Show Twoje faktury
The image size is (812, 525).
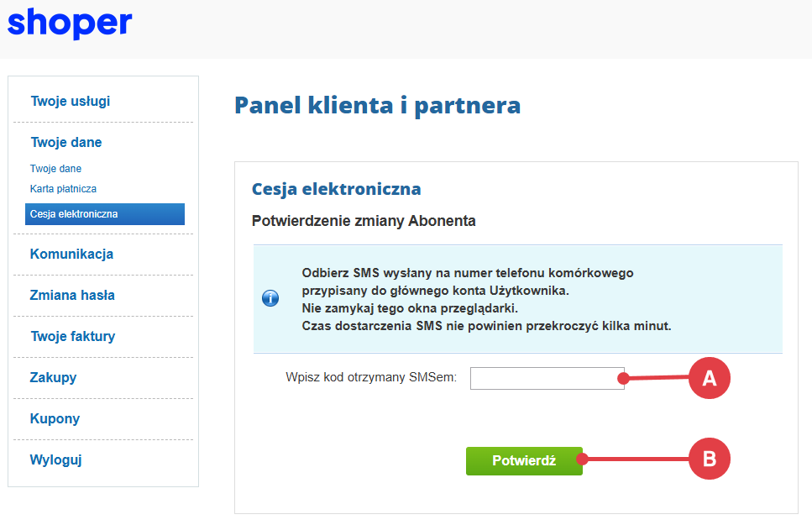(x=72, y=337)
